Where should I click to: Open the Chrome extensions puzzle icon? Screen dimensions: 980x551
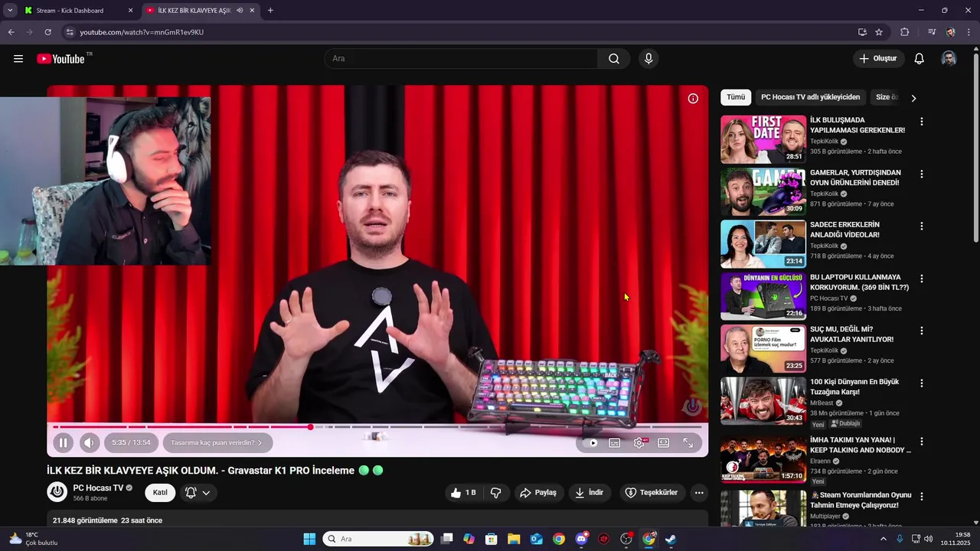[x=905, y=32]
